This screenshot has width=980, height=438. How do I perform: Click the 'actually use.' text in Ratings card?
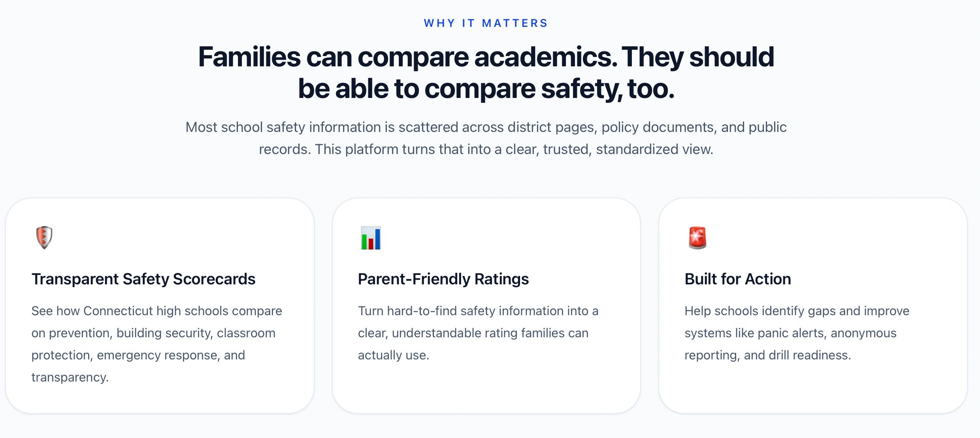click(x=393, y=355)
